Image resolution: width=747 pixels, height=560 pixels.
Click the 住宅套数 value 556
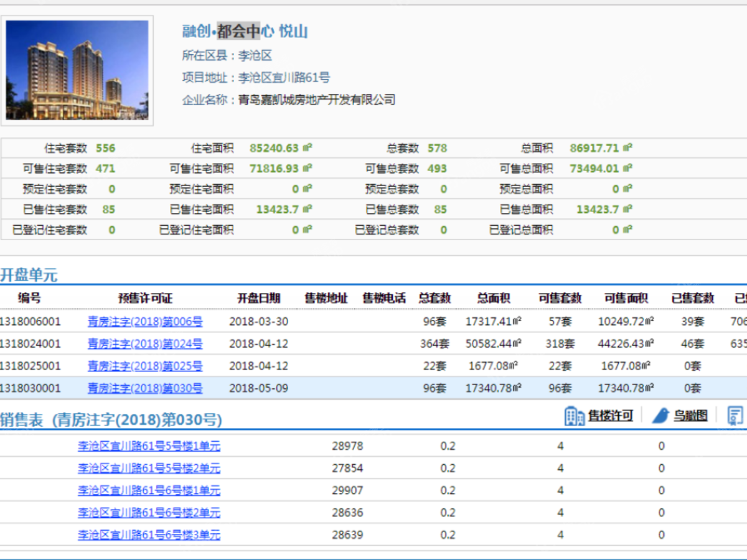click(x=105, y=148)
